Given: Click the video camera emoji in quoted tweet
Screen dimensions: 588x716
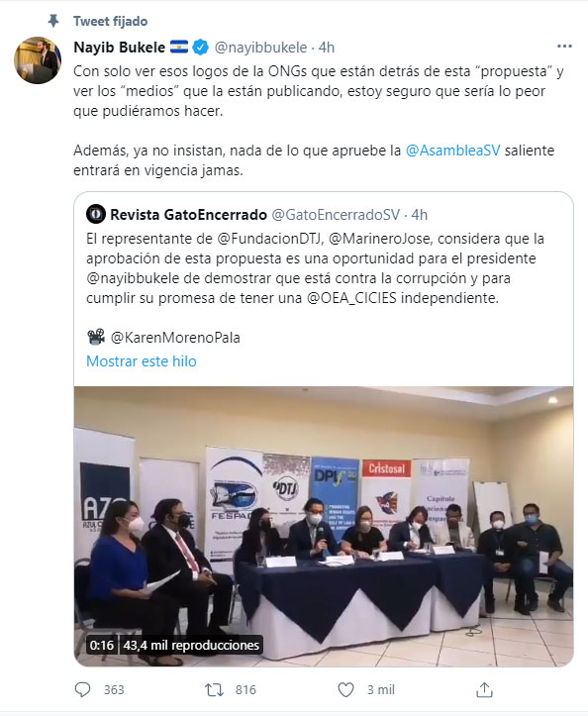Looking at the screenshot, I should pyautogui.click(x=96, y=337).
